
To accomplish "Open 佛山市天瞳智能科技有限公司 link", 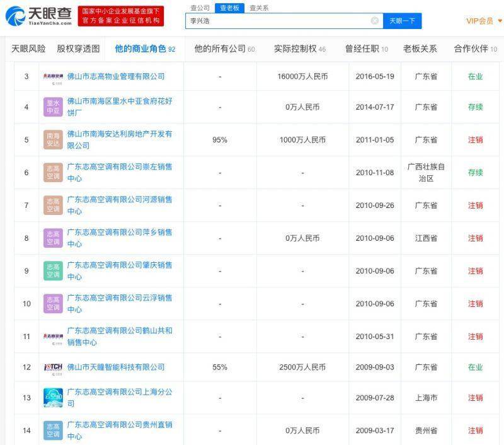I will [116, 367].
